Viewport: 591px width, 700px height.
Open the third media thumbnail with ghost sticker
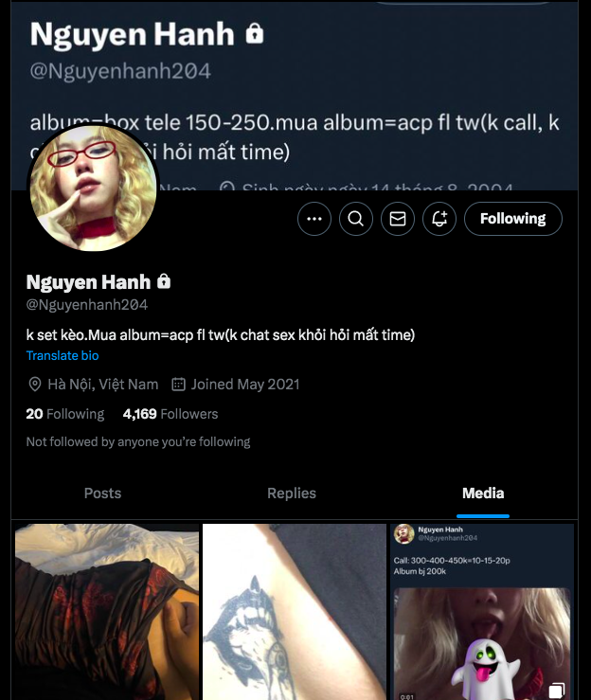pyautogui.click(x=482, y=611)
